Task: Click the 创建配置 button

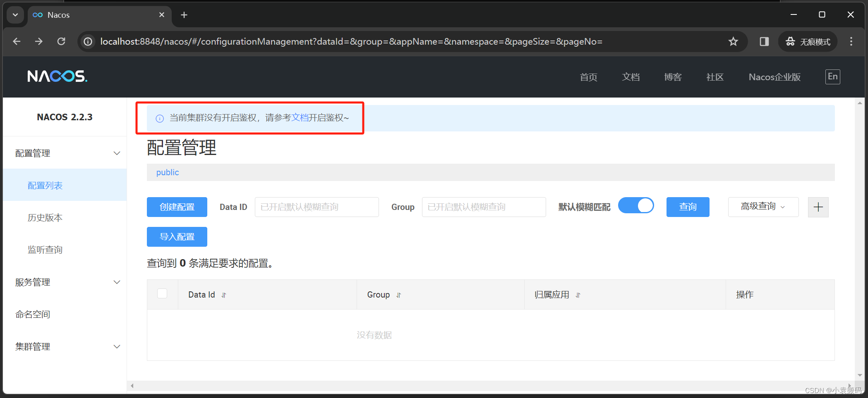Action: click(x=177, y=207)
